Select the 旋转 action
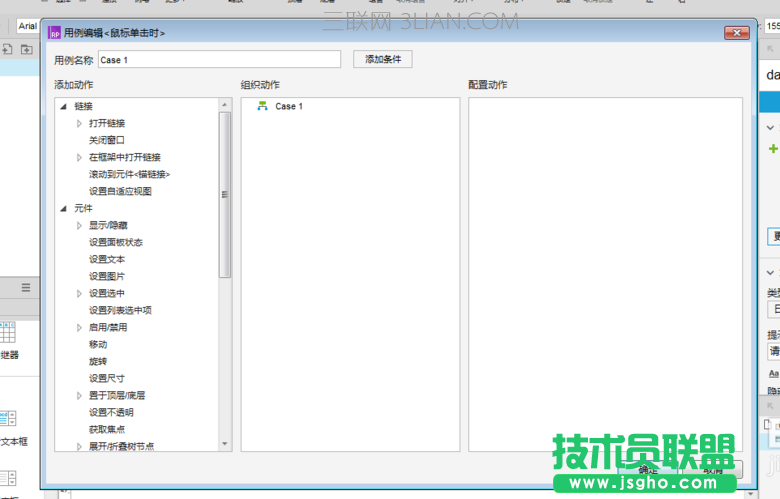The width and height of the screenshot is (780, 499). [98, 361]
